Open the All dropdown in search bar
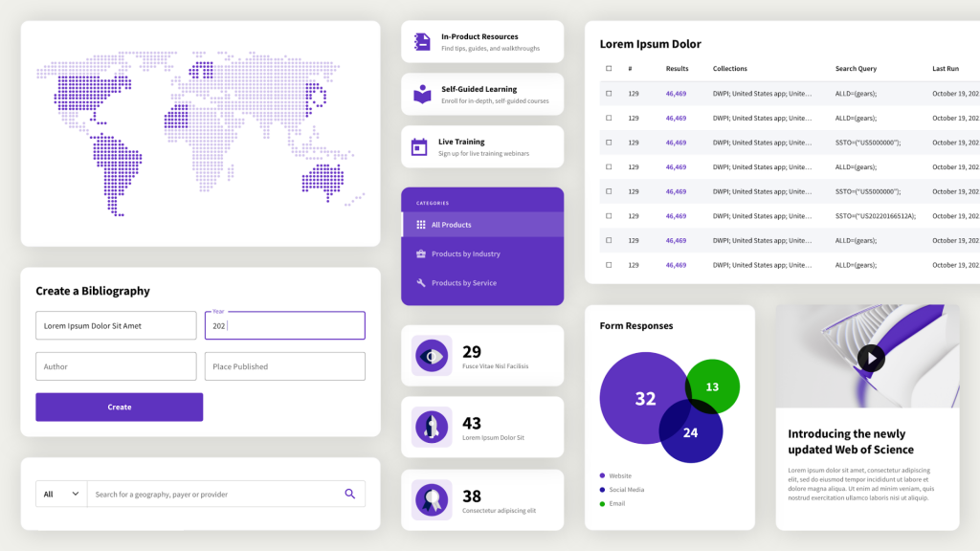Image resolution: width=980 pixels, height=551 pixels. pyautogui.click(x=61, y=495)
